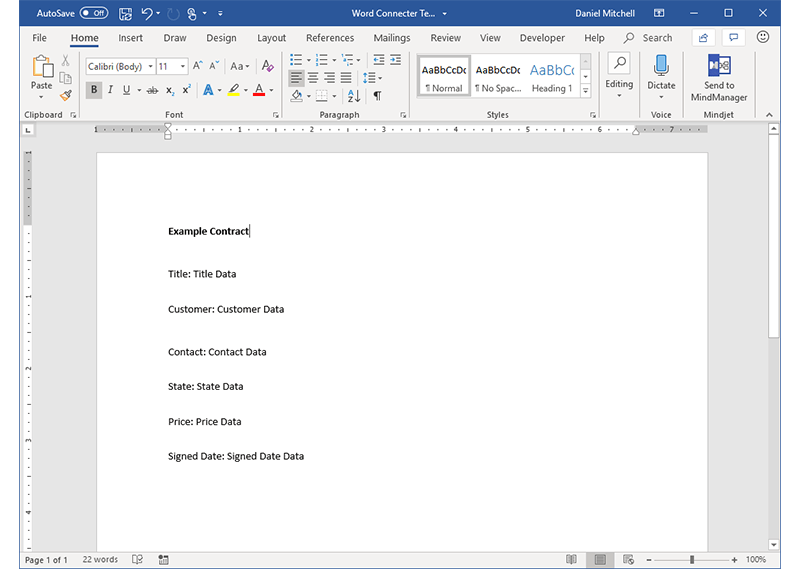
Task: Click the Copy icon in Clipboard group
Action: [x=65, y=78]
